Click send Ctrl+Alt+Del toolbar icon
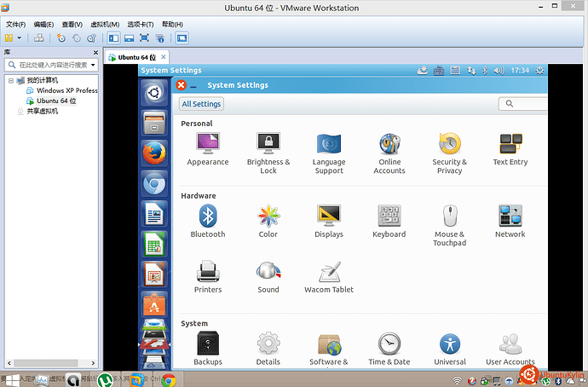This screenshot has width=588, height=387. [38, 38]
